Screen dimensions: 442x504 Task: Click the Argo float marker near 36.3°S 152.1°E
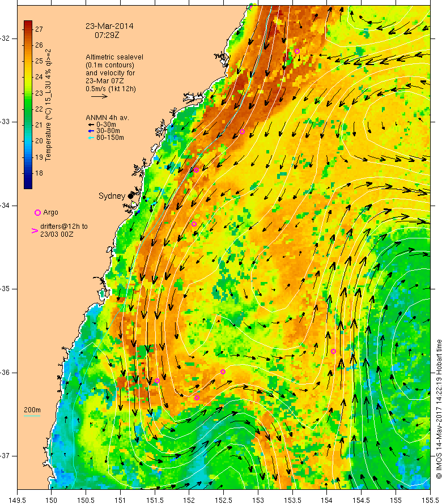197,398
